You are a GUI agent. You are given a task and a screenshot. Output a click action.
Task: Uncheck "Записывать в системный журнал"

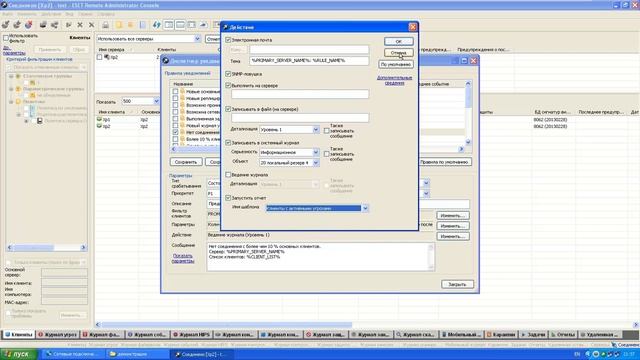[x=228, y=143]
